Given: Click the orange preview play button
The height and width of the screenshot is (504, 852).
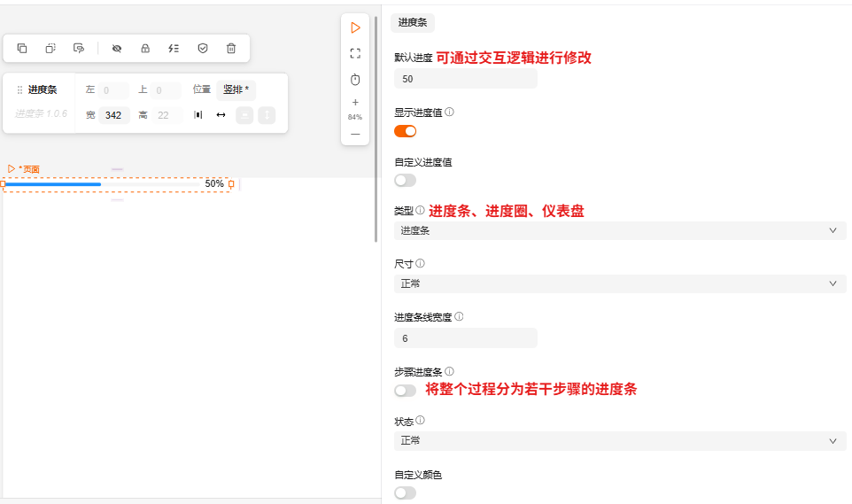Looking at the screenshot, I should 355,27.
